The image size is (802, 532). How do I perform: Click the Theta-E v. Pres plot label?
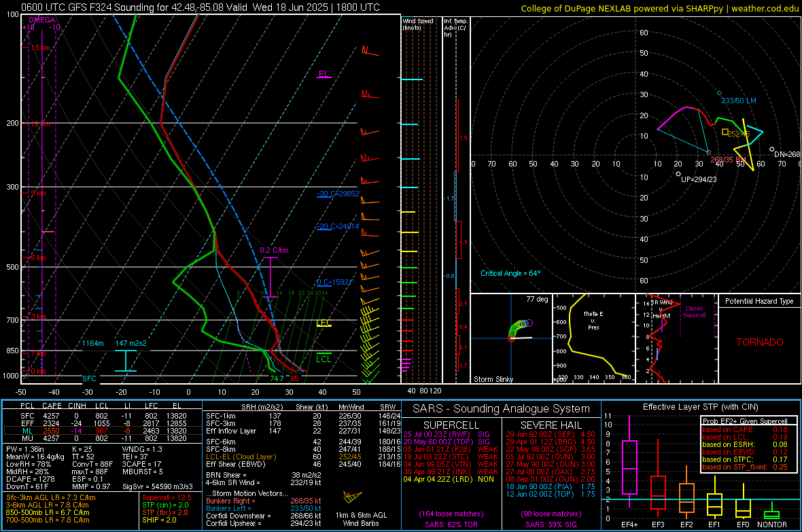593,320
